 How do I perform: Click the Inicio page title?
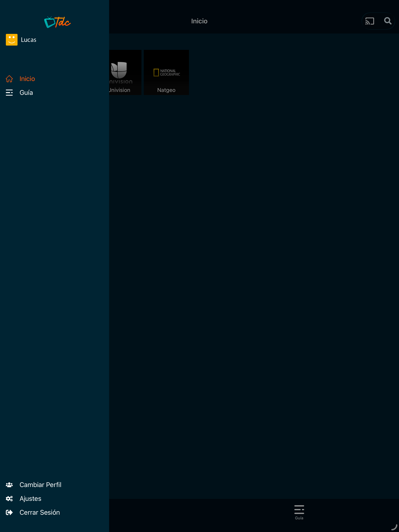(x=199, y=21)
